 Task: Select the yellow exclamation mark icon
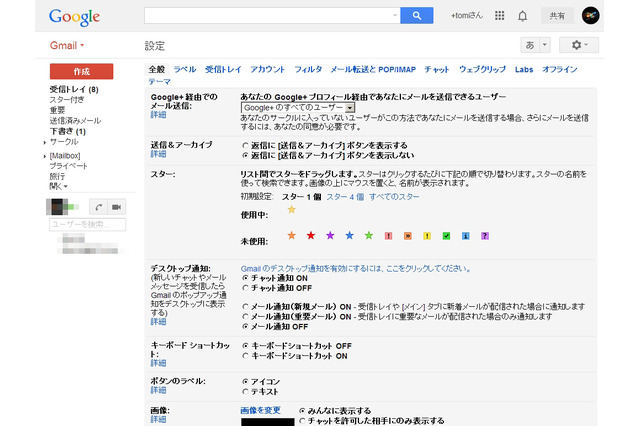pos(427,236)
